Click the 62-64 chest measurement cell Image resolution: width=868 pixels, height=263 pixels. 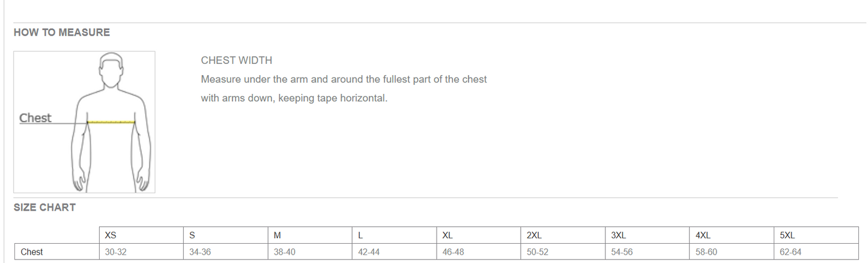(x=817, y=252)
